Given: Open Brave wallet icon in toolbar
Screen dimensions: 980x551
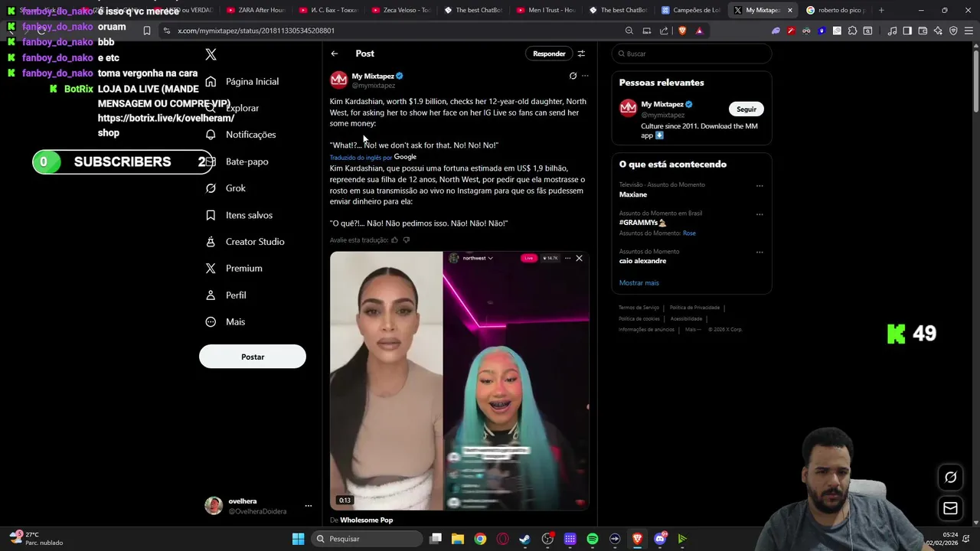Looking at the screenshot, I should 923,31.
